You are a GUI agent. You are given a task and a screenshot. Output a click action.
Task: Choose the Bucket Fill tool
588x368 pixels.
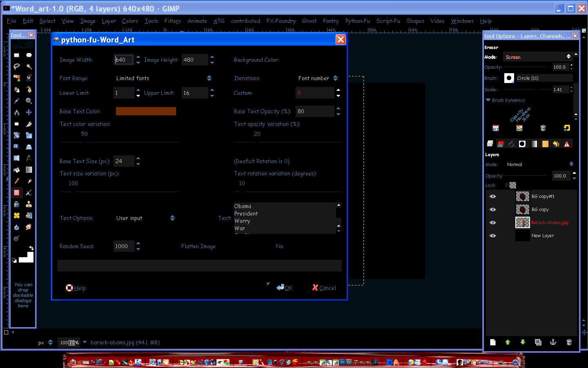coord(17,169)
